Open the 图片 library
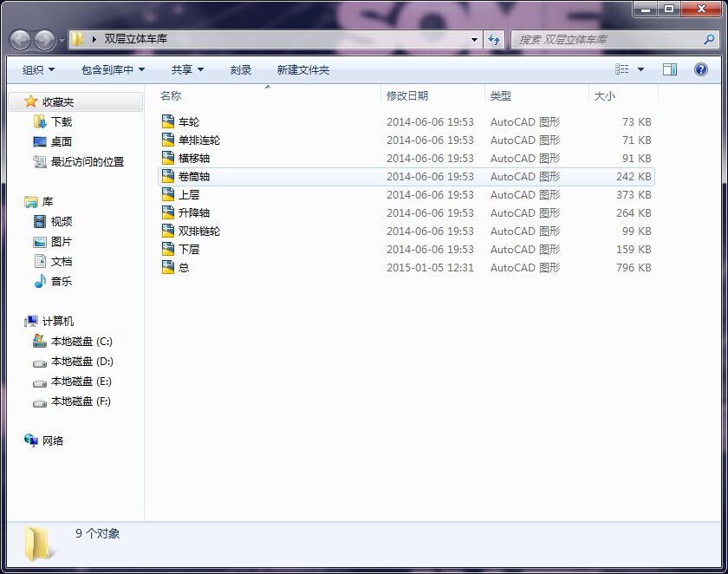Viewport: 728px width, 574px height. click(x=53, y=242)
